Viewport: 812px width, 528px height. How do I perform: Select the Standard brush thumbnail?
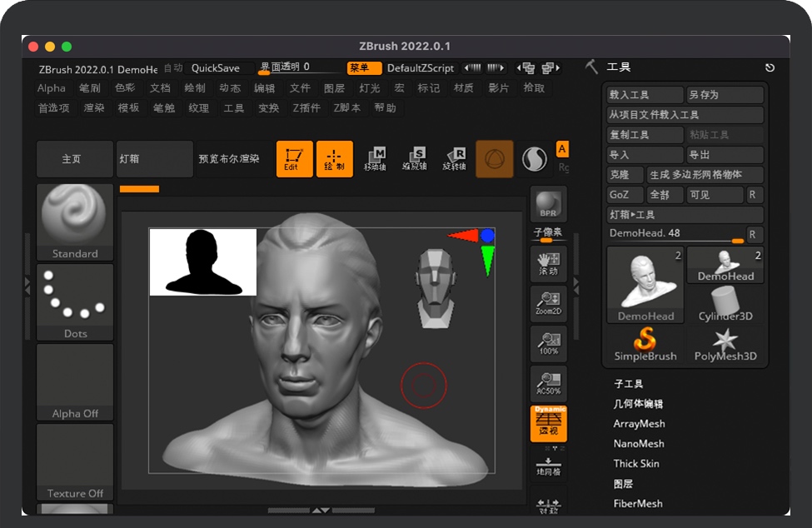pyautogui.click(x=75, y=222)
